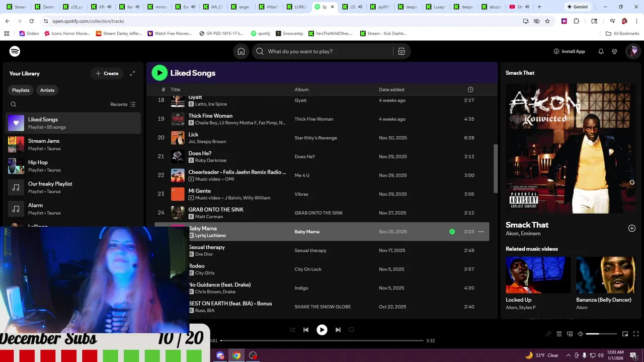Sort by the Title column header
This screenshot has height=362, width=644.
point(175,89)
